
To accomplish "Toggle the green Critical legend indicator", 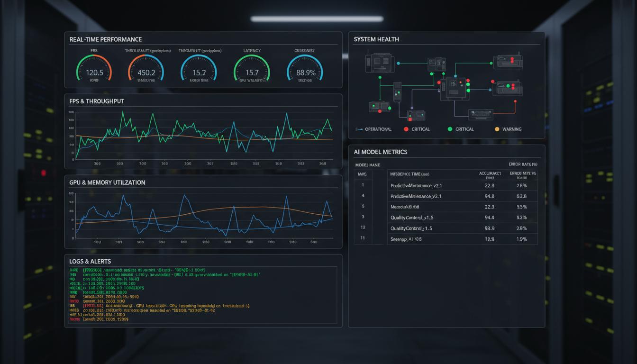I will pyautogui.click(x=450, y=128).
